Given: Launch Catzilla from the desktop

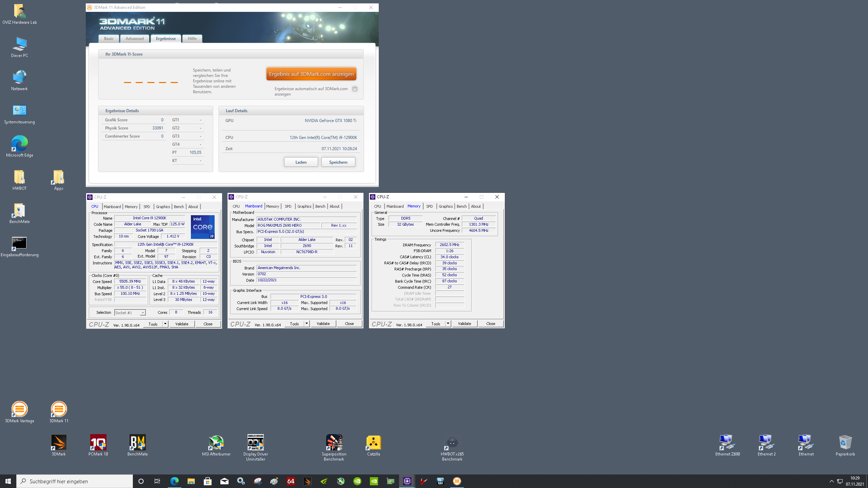Looking at the screenshot, I should pos(373,445).
